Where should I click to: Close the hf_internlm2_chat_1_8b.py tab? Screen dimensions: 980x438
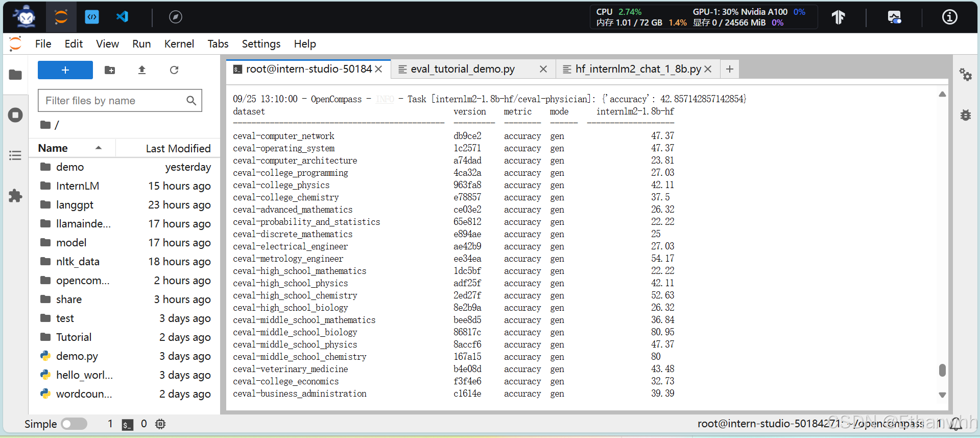pyautogui.click(x=708, y=69)
